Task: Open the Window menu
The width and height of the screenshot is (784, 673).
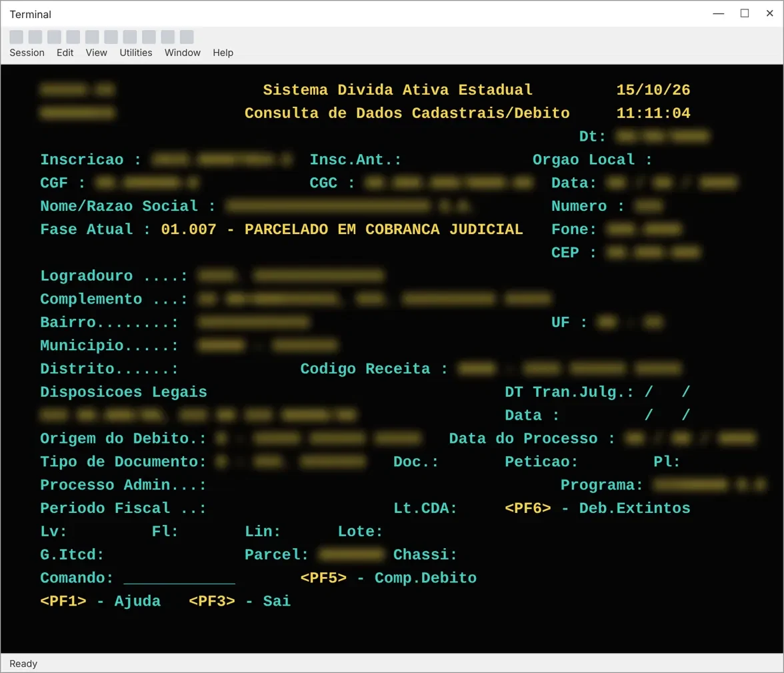Action: point(183,53)
